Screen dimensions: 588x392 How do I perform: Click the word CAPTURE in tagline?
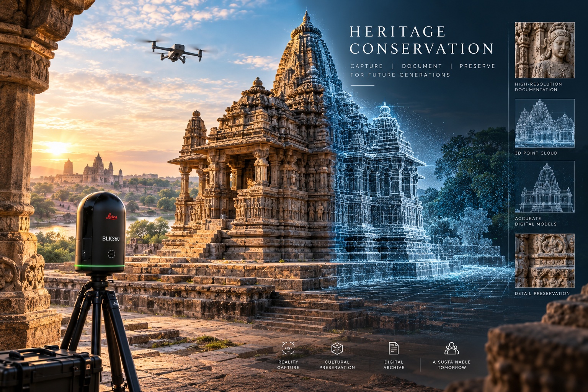point(367,66)
